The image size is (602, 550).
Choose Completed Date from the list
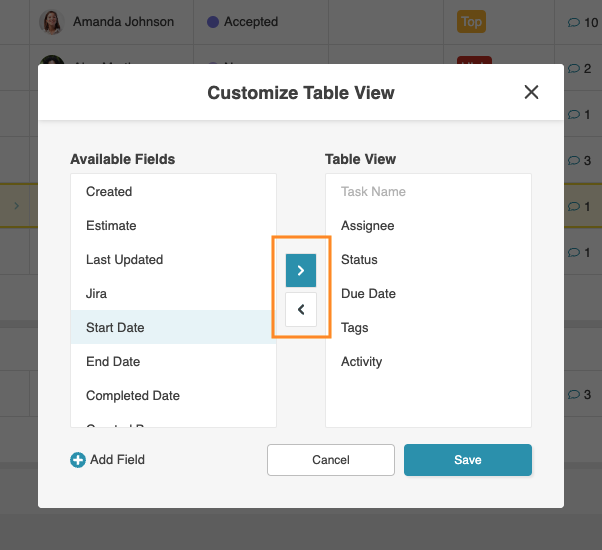click(133, 396)
